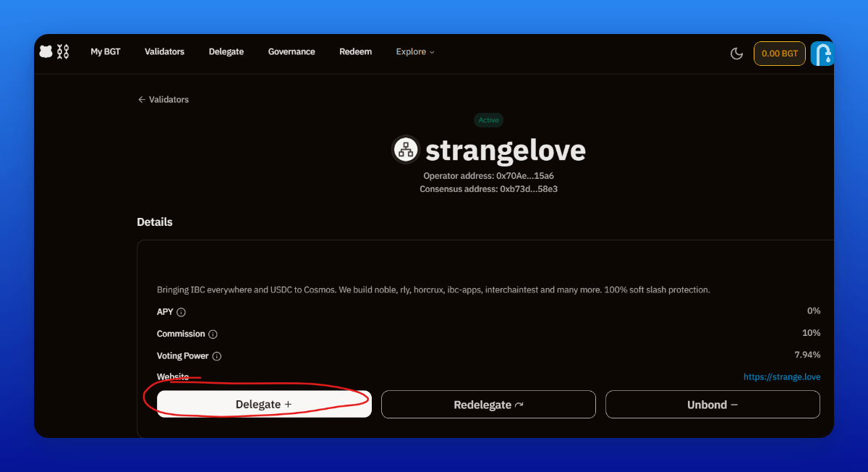Screen dimensions: 868x472
Task: Open the Redeem nav item
Action: [x=356, y=52]
